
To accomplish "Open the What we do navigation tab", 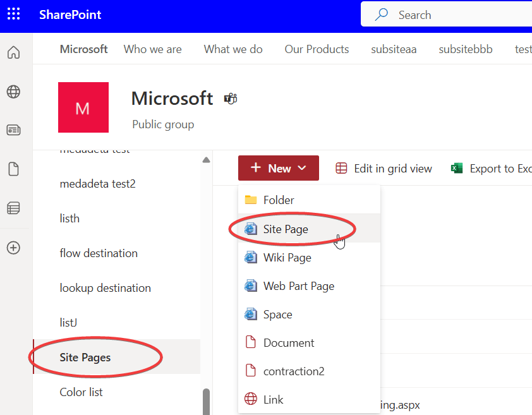I will click(x=233, y=49).
